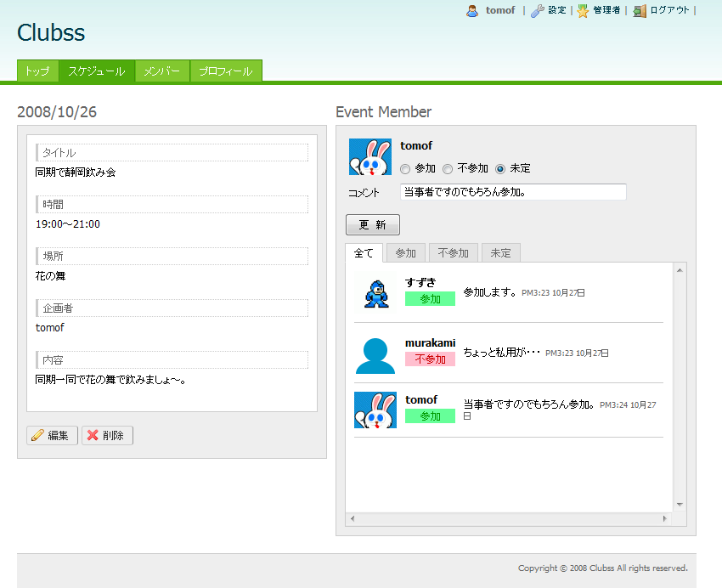
Task: Click the すずき member name
Action: coord(420,282)
